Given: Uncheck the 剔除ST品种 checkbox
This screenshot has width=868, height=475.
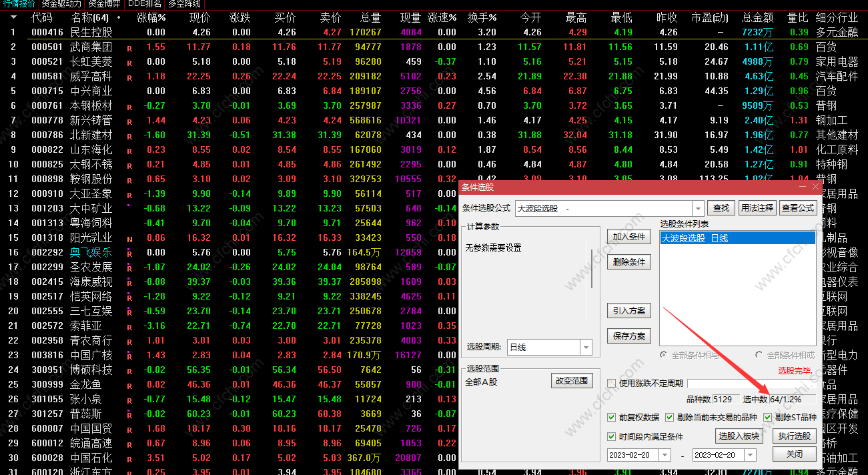Looking at the screenshot, I should point(767,418).
